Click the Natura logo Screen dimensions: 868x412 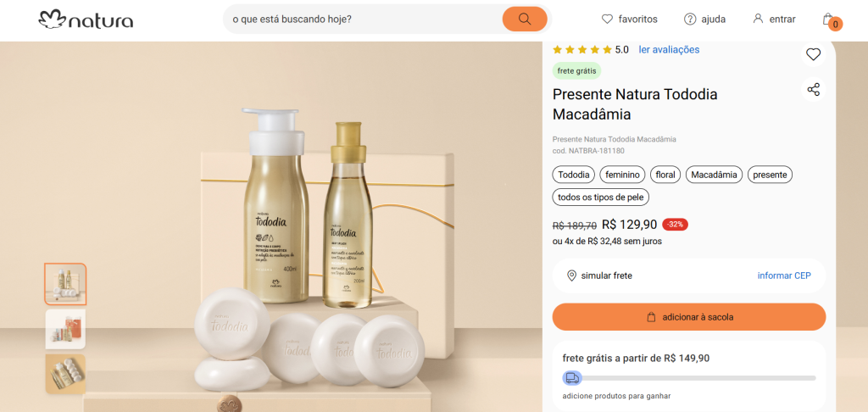pos(86,19)
